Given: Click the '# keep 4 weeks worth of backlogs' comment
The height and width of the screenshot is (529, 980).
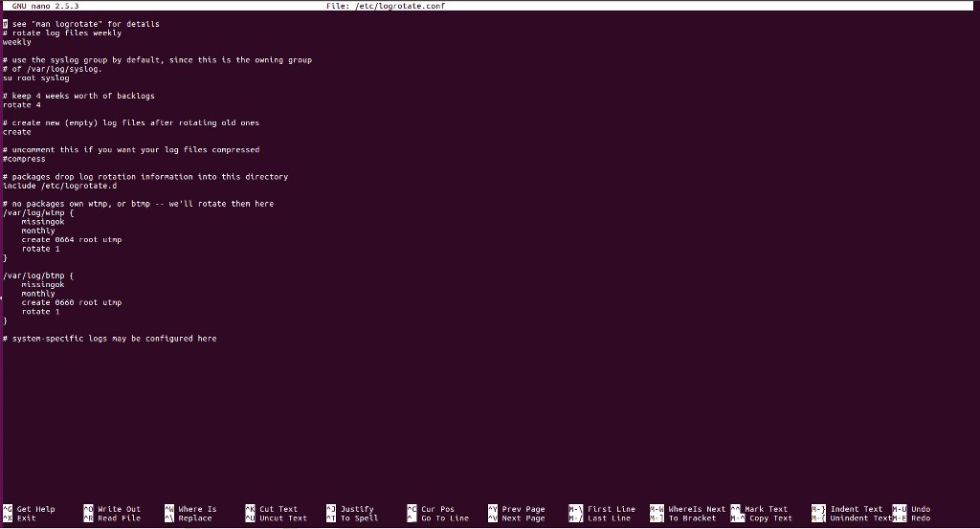Looking at the screenshot, I should click(78, 96).
